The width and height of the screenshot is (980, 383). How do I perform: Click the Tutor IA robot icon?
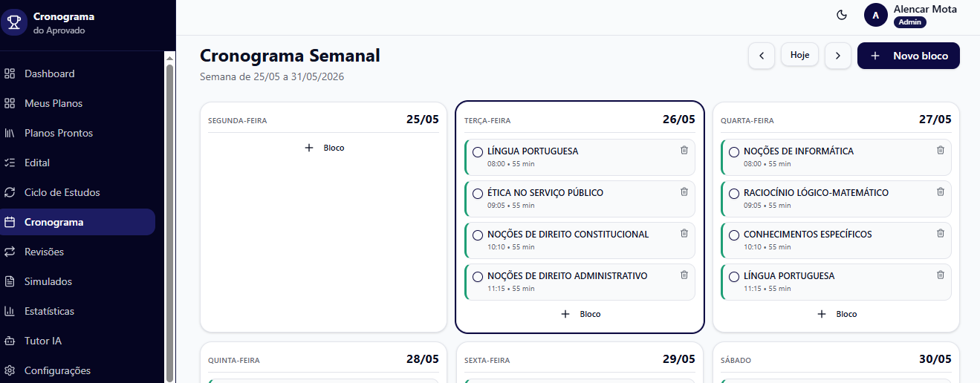tap(10, 341)
